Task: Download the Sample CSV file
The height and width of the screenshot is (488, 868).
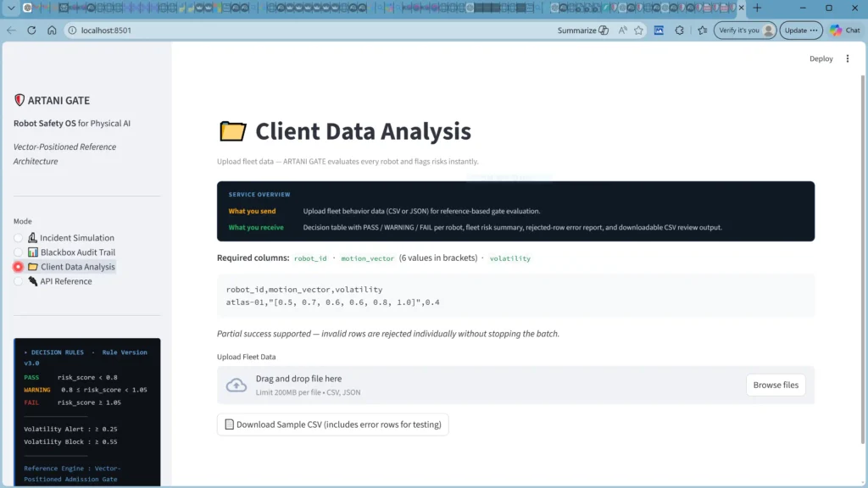Action: tap(332, 424)
